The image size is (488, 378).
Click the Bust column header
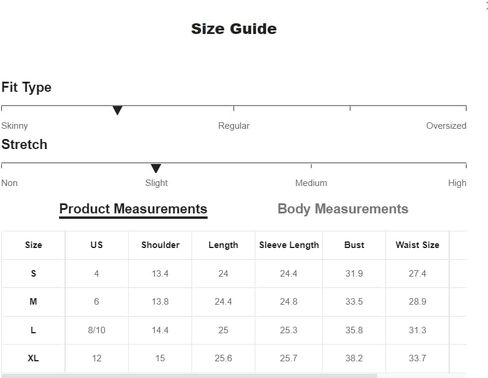pyautogui.click(x=354, y=245)
